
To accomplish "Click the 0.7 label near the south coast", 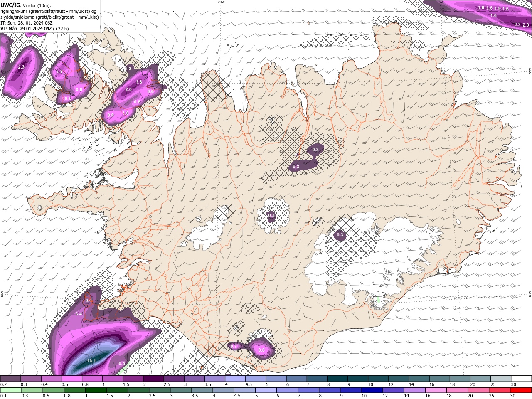I will click(x=234, y=346).
